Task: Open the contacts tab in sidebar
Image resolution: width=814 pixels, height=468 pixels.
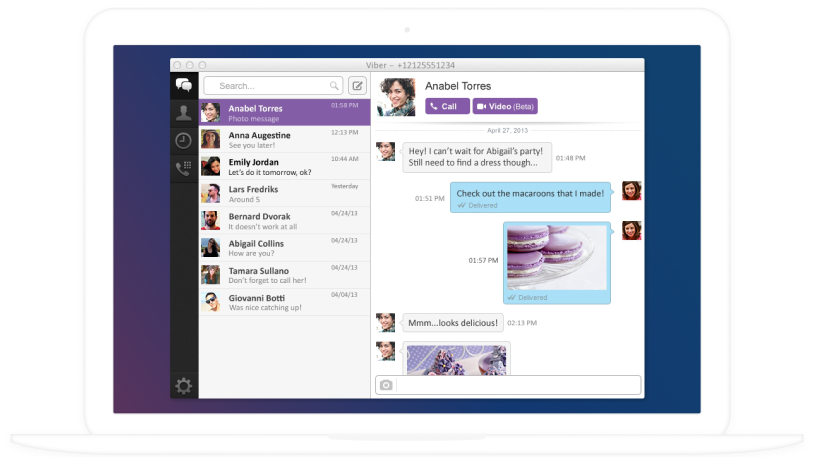Action: pyautogui.click(x=184, y=113)
